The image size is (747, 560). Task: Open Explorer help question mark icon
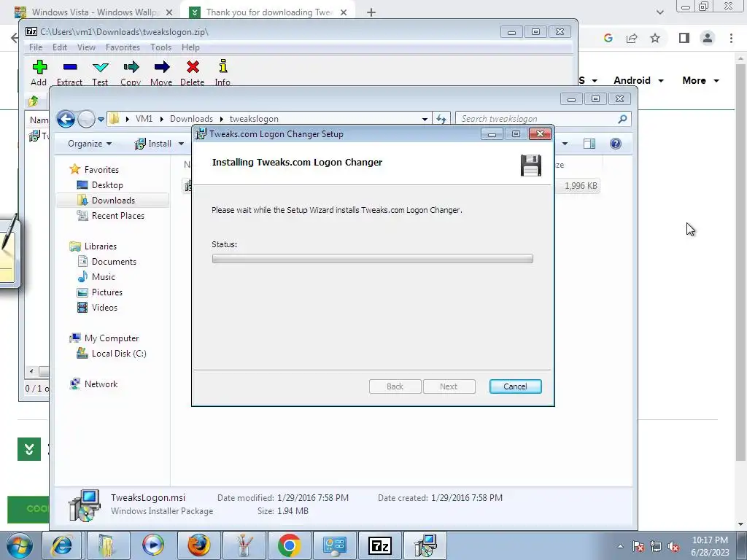616,144
